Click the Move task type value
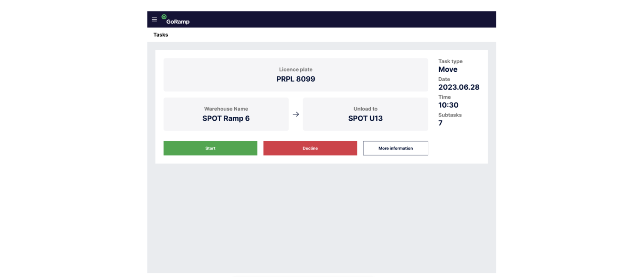Viewport: 644px width, 277px height. click(x=447, y=70)
